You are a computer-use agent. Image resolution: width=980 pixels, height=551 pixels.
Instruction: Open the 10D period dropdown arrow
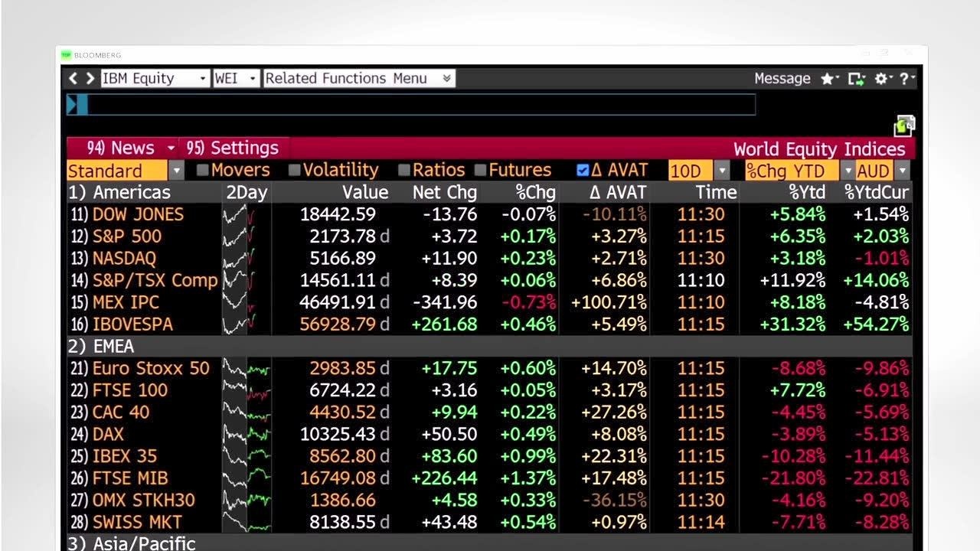click(x=722, y=171)
